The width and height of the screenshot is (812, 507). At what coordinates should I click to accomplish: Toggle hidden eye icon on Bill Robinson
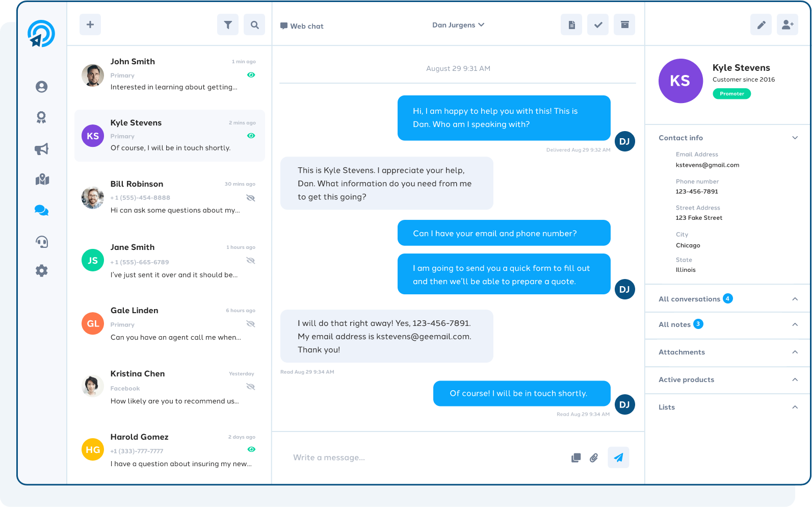click(x=250, y=198)
